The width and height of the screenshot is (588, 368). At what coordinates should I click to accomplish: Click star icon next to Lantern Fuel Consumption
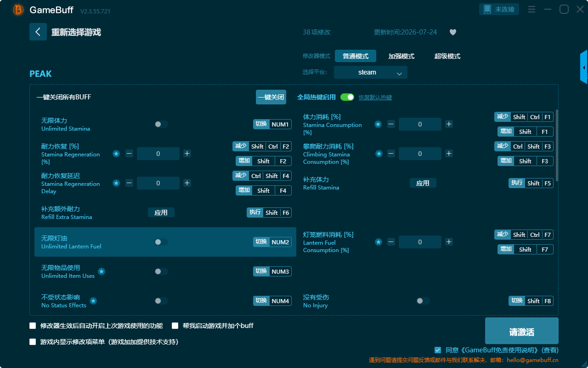tap(379, 242)
